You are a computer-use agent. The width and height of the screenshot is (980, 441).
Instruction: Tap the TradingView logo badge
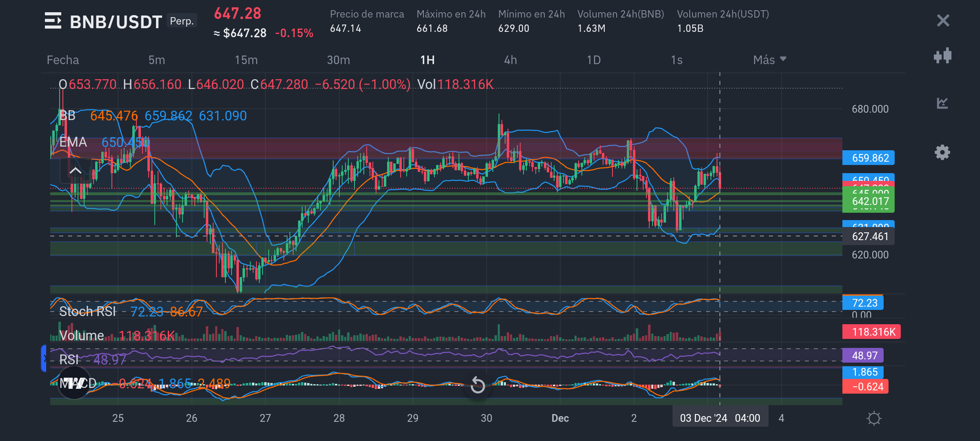pos(74,383)
